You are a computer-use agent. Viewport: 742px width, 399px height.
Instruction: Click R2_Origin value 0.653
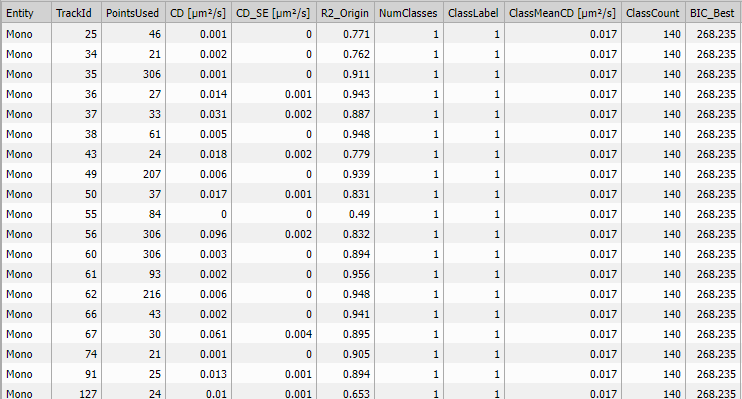356,394
